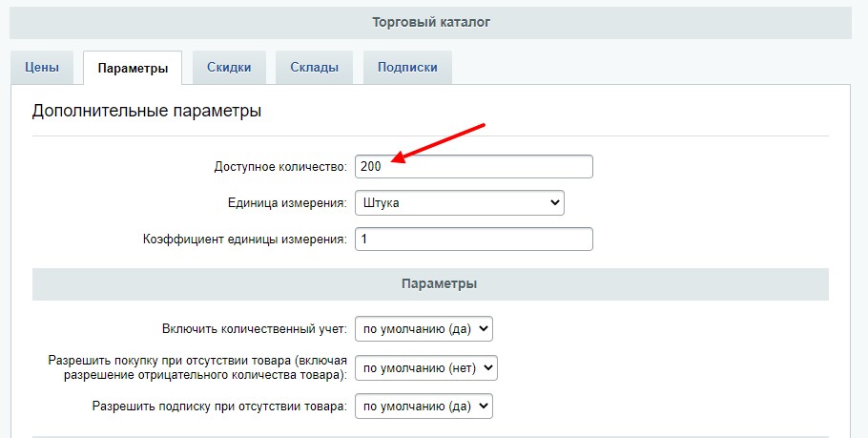
Task: Click the Единица измерения label text
Action: pos(287,203)
